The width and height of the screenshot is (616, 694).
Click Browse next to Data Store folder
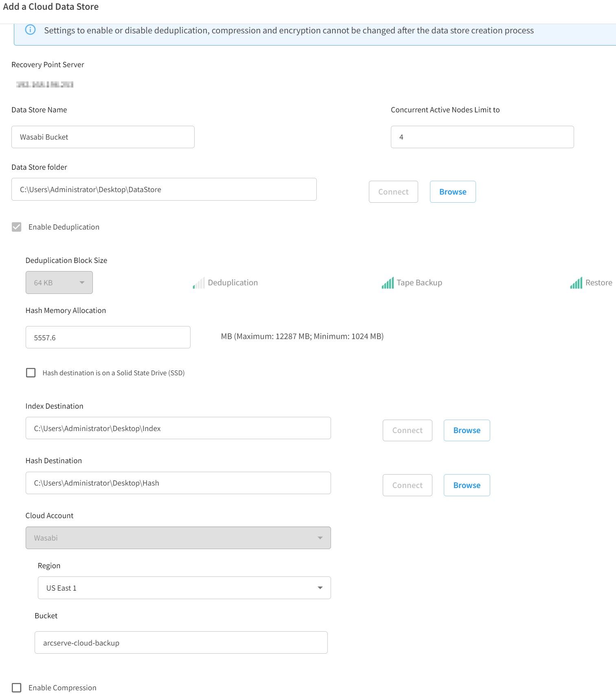click(453, 192)
